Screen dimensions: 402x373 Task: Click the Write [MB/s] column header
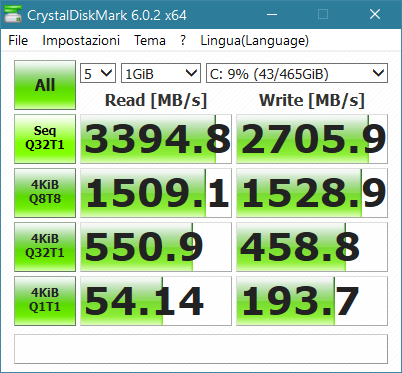coord(312,100)
